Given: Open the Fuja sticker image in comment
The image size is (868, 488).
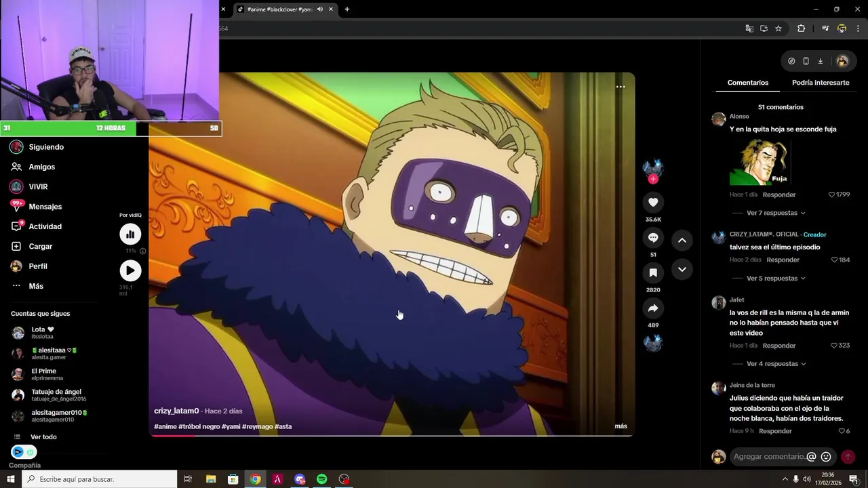Looking at the screenshot, I should [759, 163].
